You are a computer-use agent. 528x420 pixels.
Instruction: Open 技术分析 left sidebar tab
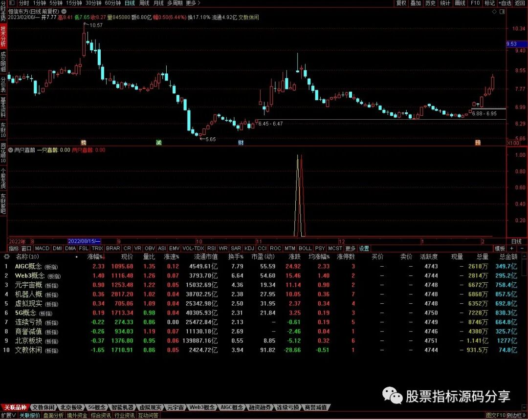pos(3,36)
